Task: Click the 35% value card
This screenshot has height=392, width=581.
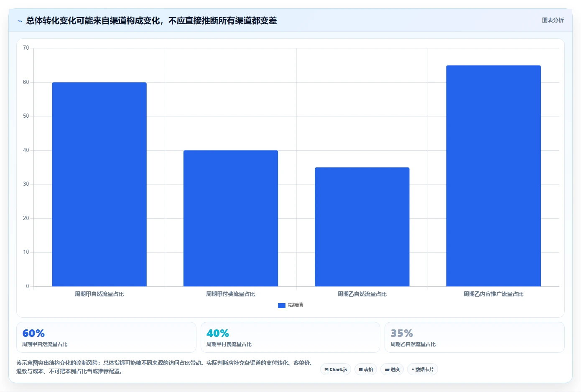Action: coord(474,337)
